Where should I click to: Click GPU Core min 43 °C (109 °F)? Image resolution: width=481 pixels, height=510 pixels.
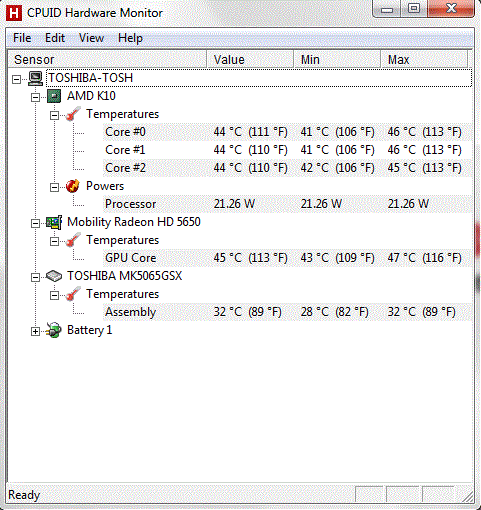pos(338,258)
